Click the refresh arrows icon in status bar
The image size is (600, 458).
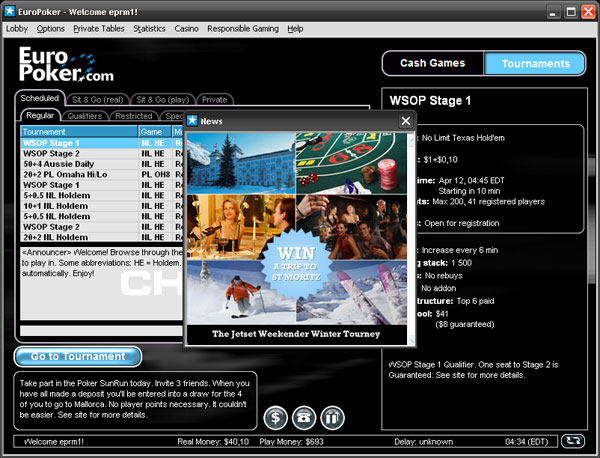(573, 441)
